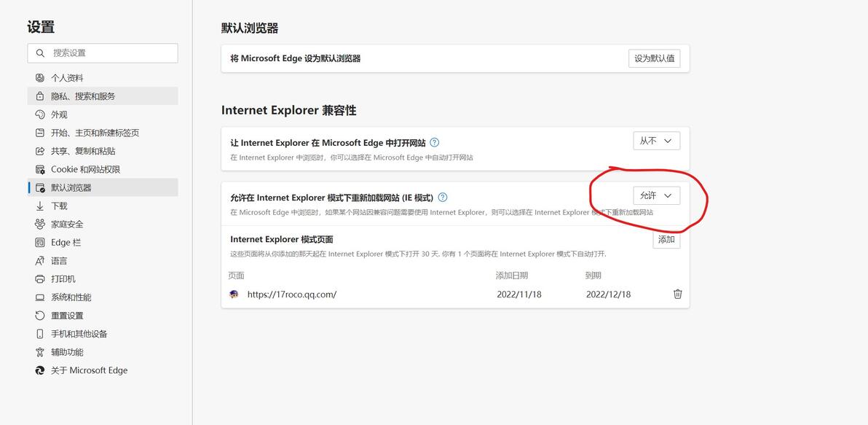This screenshot has width=868, height=425.
Task: Click the 系统和性能 laptop icon
Action: [40, 297]
